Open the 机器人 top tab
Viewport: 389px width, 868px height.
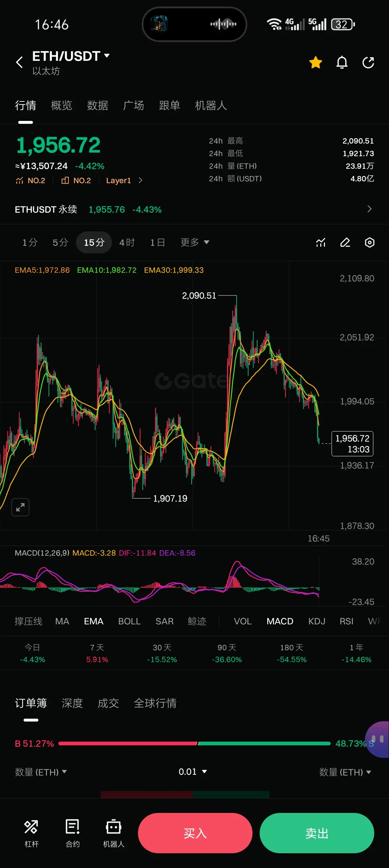tap(211, 105)
